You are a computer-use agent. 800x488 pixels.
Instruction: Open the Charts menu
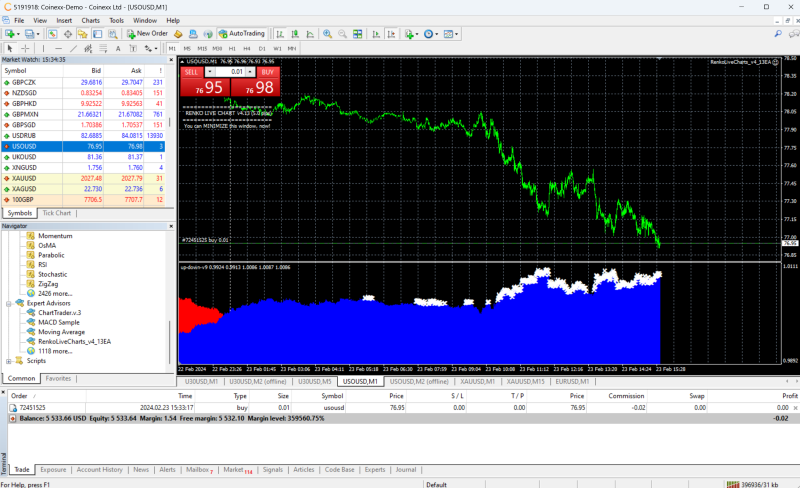click(x=90, y=20)
